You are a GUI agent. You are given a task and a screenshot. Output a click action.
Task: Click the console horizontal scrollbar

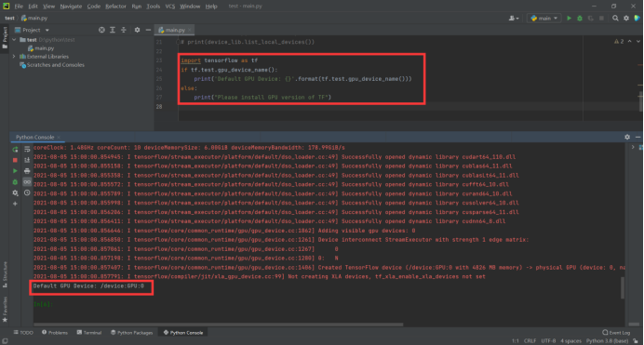click(219, 325)
